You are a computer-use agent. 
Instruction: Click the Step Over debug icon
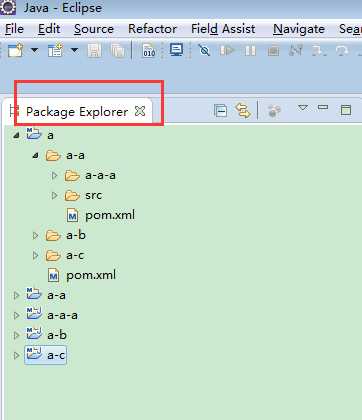342,51
